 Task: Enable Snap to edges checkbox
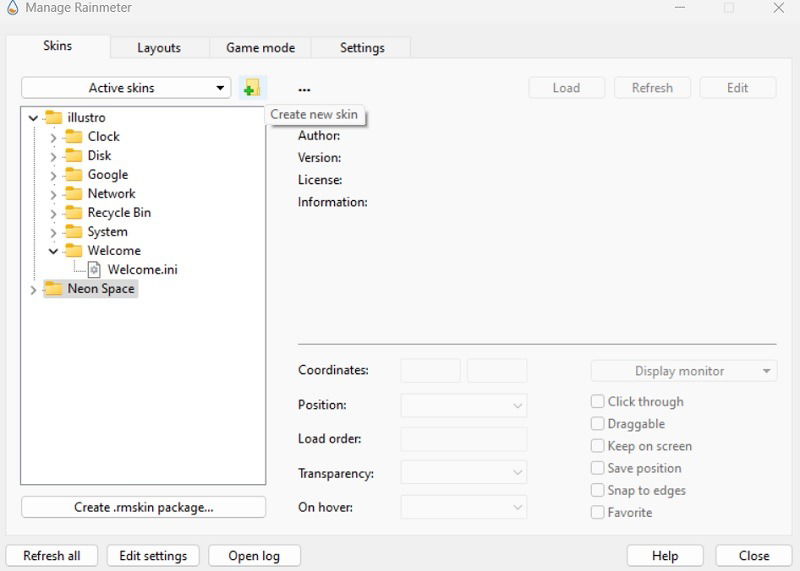click(x=597, y=490)
